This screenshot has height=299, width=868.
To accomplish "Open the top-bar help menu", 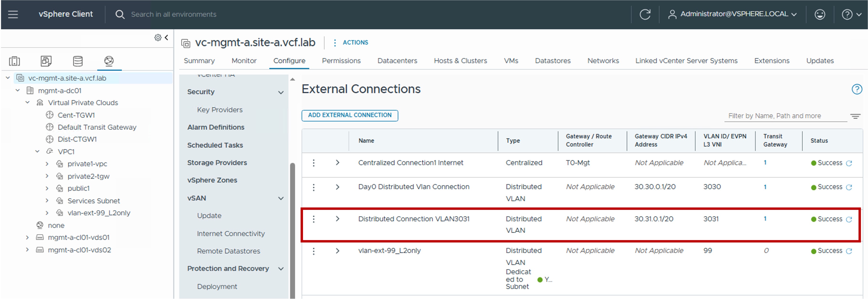I will tap(851, 14).
